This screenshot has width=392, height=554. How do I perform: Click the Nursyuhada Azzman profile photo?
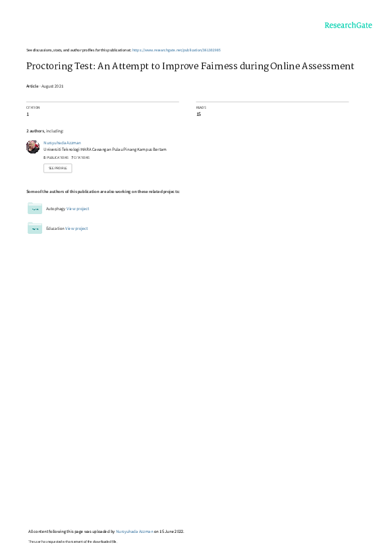coord(33,147)
